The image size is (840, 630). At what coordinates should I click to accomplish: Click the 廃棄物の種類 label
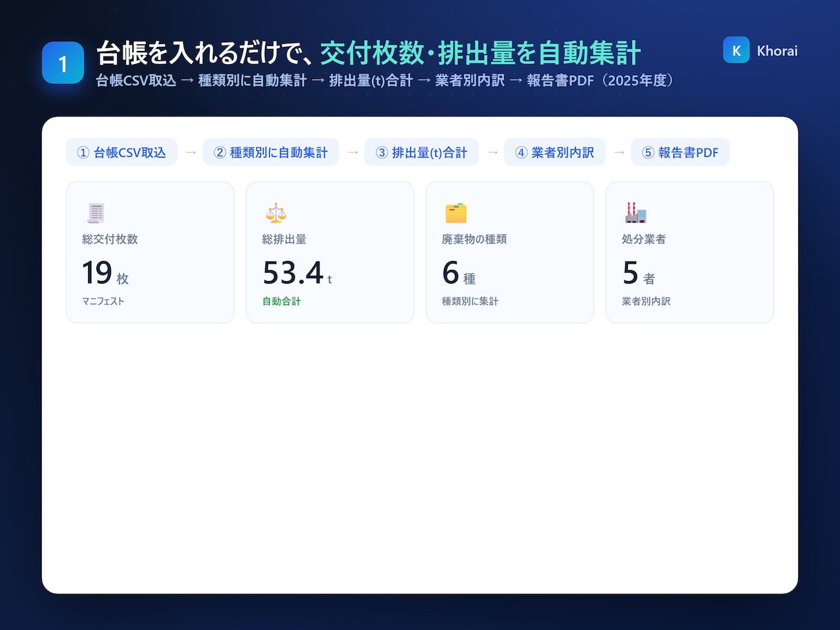[x=474, y=240]
